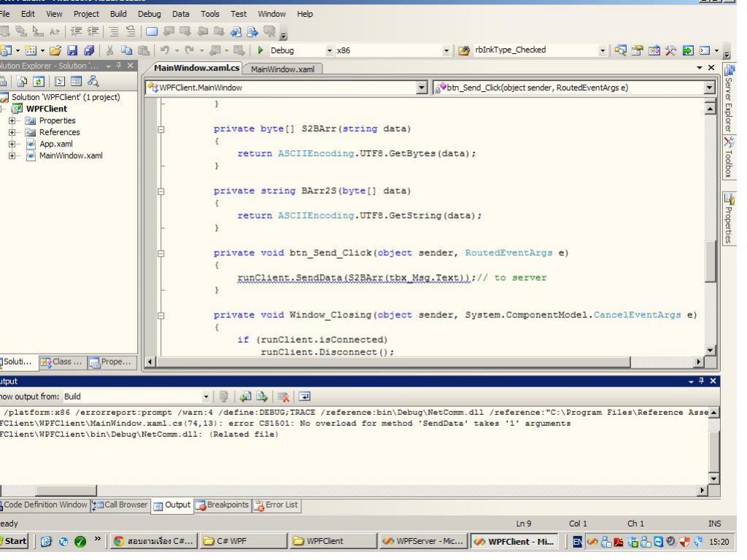Click the Save All toolbar icon

(x=88, y=52)
